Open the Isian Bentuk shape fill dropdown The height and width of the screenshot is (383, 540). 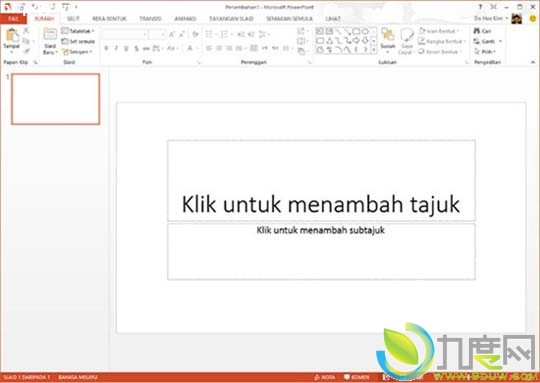pos(439,31)
